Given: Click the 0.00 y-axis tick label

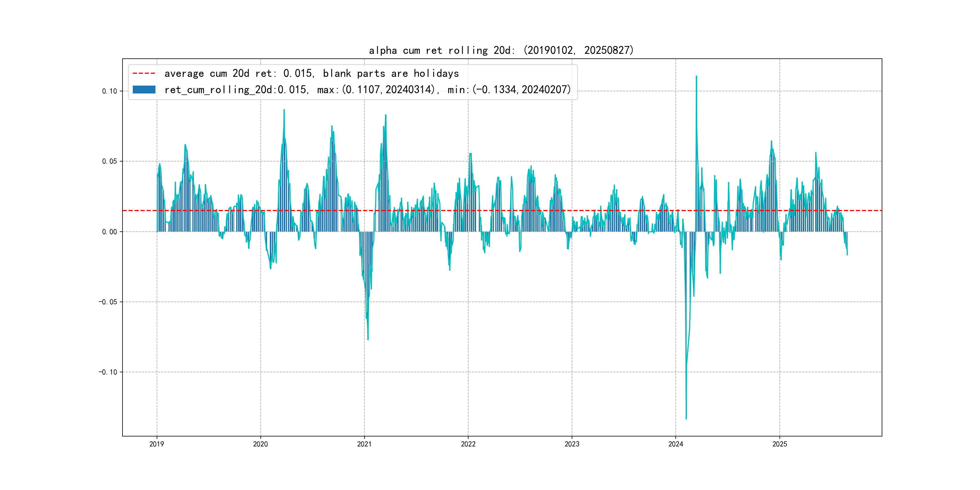Looking at the screenshot, I should tap(109, 232).
